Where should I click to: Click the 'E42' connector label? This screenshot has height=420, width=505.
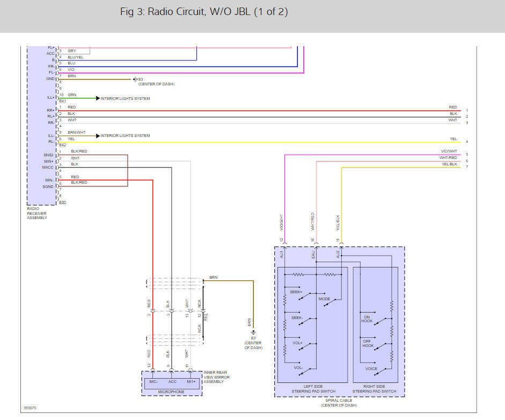[x=62, y=145]
